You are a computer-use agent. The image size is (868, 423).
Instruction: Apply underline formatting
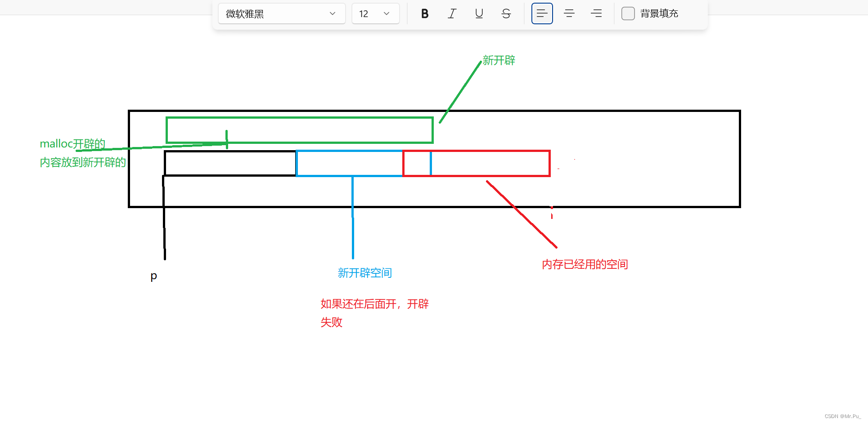pos(478,13)
